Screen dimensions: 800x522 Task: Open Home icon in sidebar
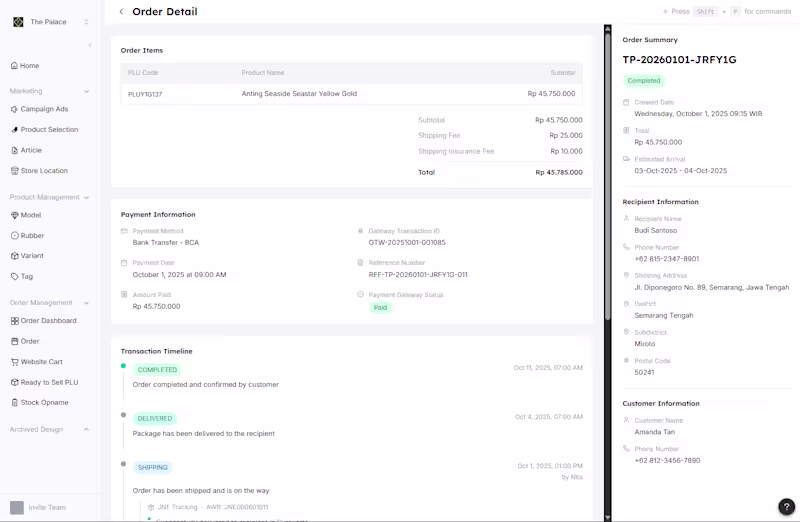click(x=14, y=65)
